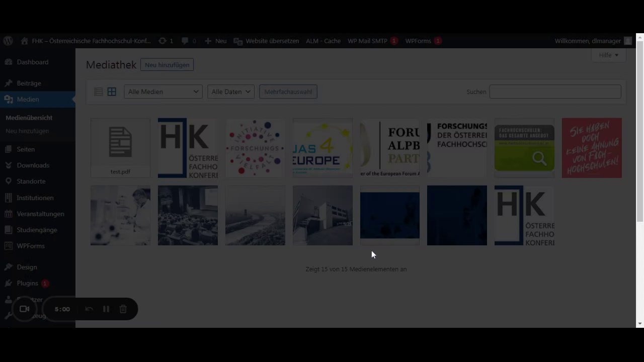The image size is (644, 362).
Task: Open the Willkommen, dlmanager account menu
Action: click(593, 41)
